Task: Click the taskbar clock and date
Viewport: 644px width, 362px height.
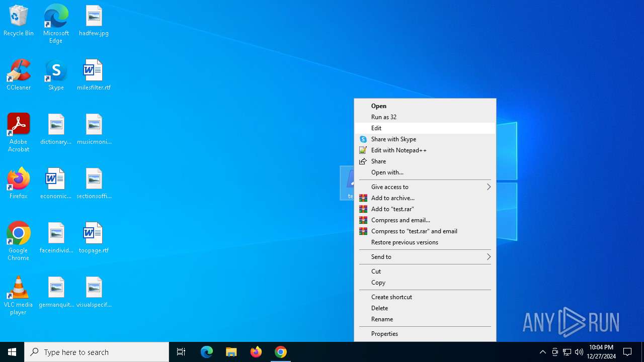Action: (x=601, y=352)
